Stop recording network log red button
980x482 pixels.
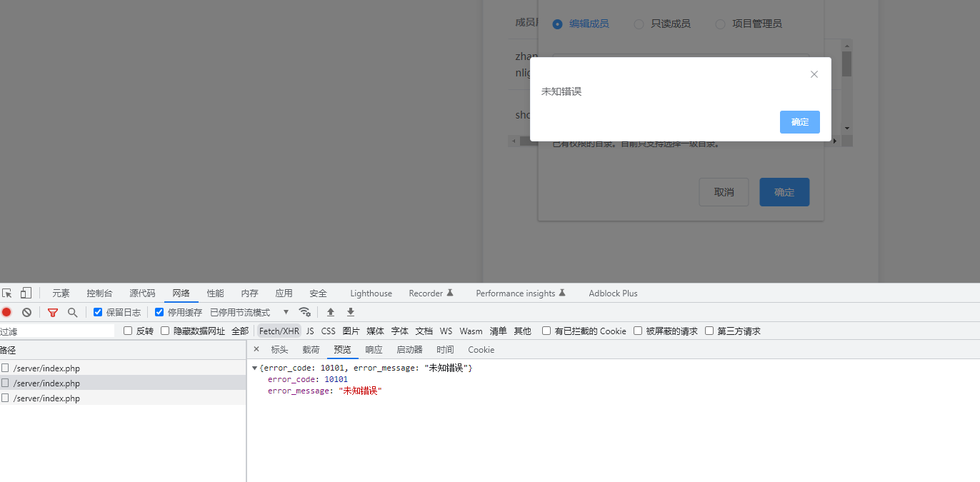[6, 312]
